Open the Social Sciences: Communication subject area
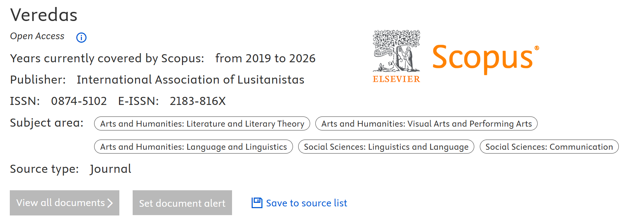The width and height of the screenshot is (644, 220). coord(548,147)
